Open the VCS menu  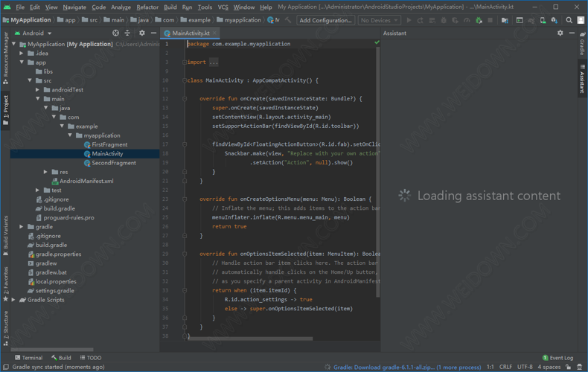point(223,7)
